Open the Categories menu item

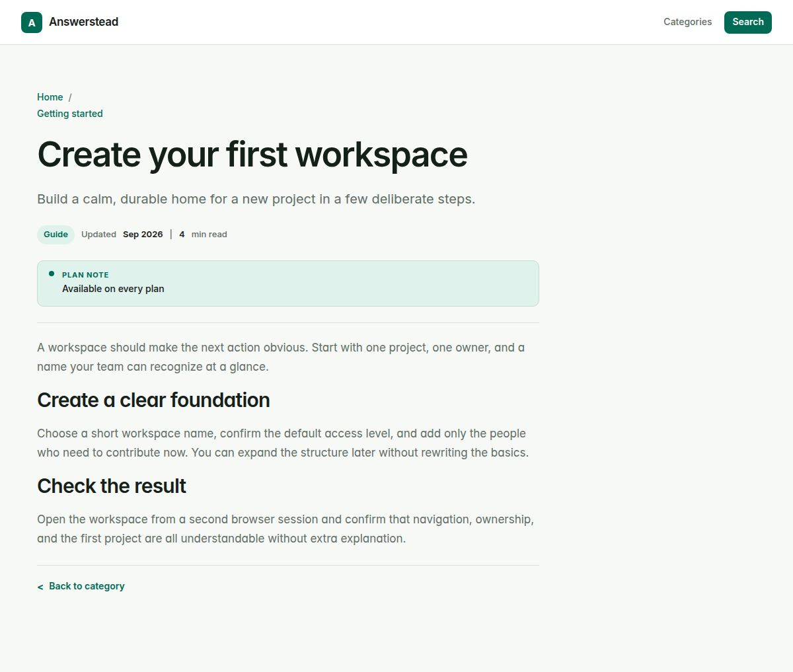687,22
